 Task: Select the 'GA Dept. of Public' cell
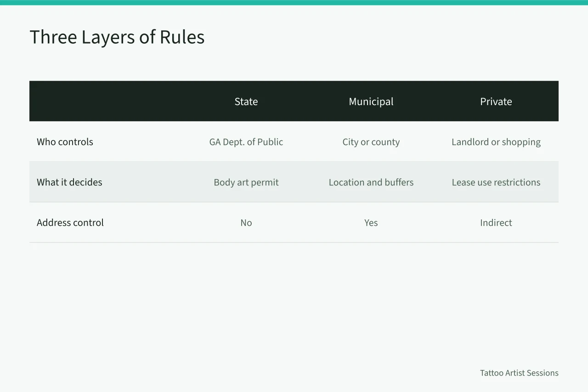[x=246, y=142]
